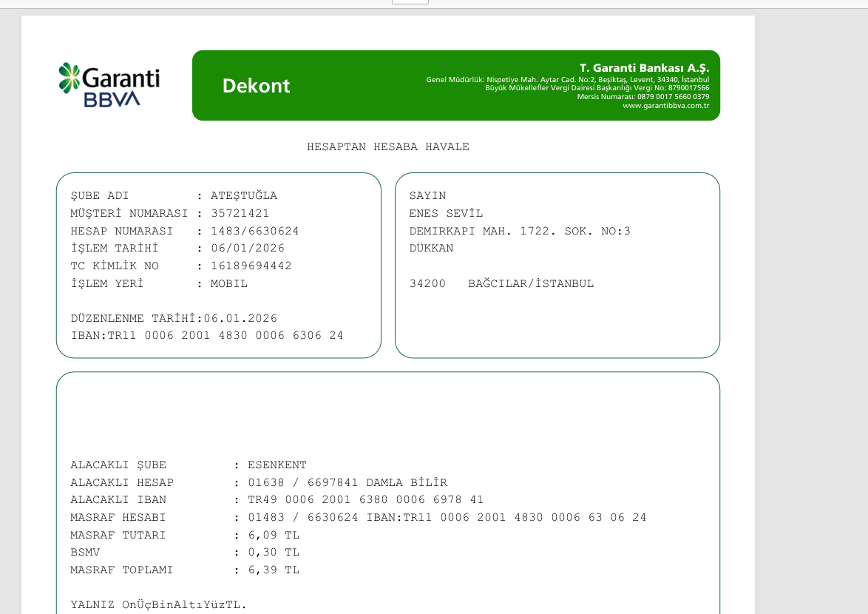Select customer number 35721421
Image resolution: width=868 pixels, height=614 pixels.
(240, 213)
